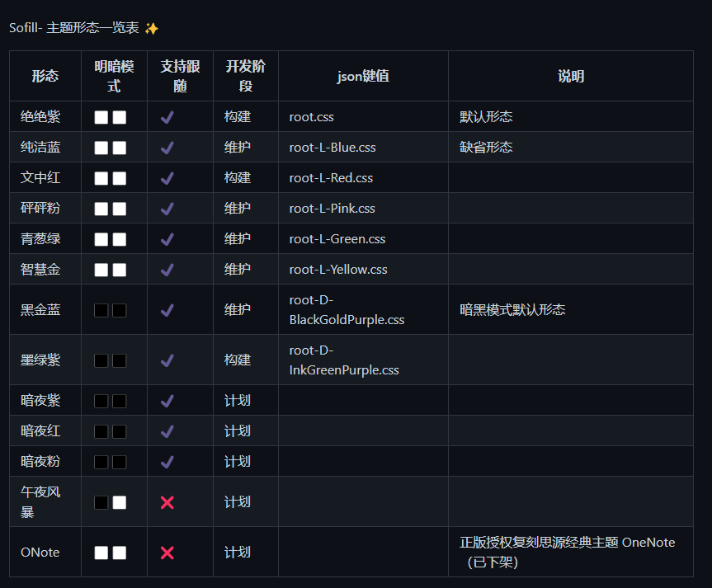Image resolution: width=712 pixels, height=588 pixels.
Task: Click the root-D-InkGreenPurple.css cell
Action: pos(344,360)
